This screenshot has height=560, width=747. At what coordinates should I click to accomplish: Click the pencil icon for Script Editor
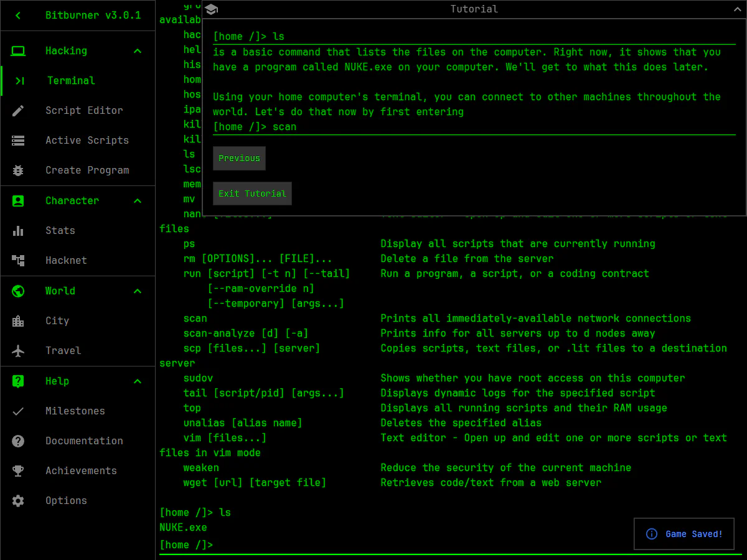(x=18, y=111)
